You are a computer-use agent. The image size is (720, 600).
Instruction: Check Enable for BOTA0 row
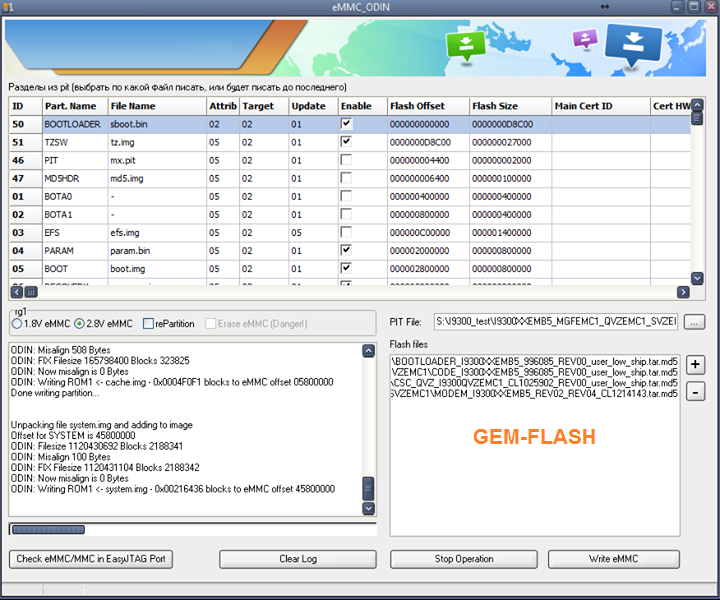pyautogui.click(x=346, y=196)
